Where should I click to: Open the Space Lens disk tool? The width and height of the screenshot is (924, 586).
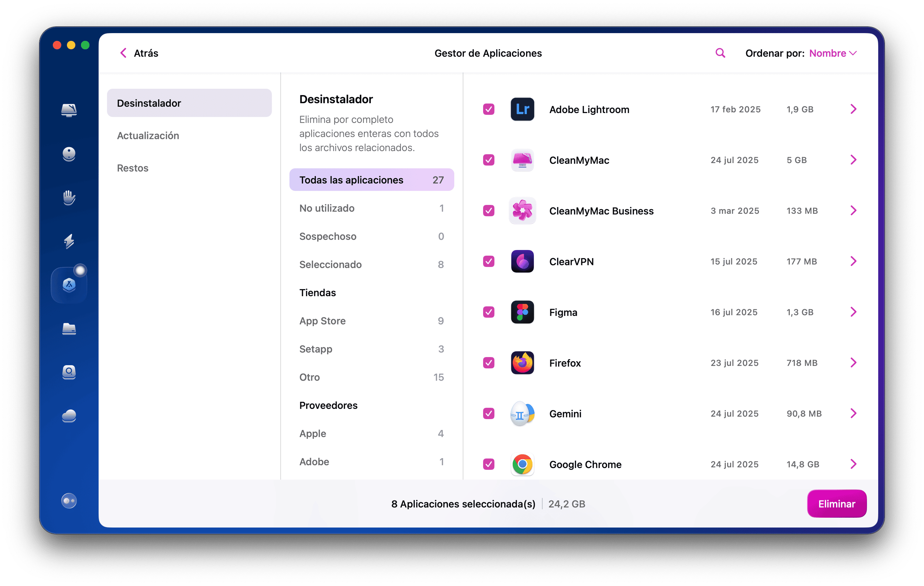point(69,372)
